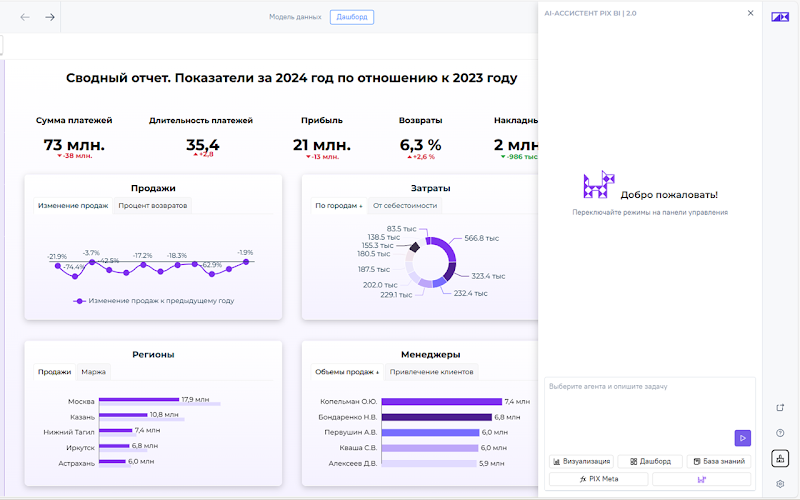The height and width of the screenshot is (500, 800).
Task: Close the AI assistant panel
Action: pyautogui.click(x=751, y=13)
